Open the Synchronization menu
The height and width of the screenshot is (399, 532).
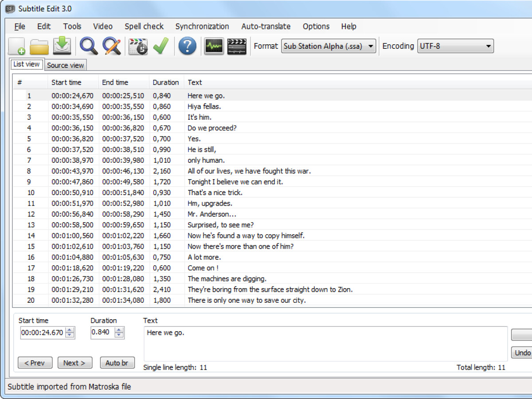(x=202, y=27)
